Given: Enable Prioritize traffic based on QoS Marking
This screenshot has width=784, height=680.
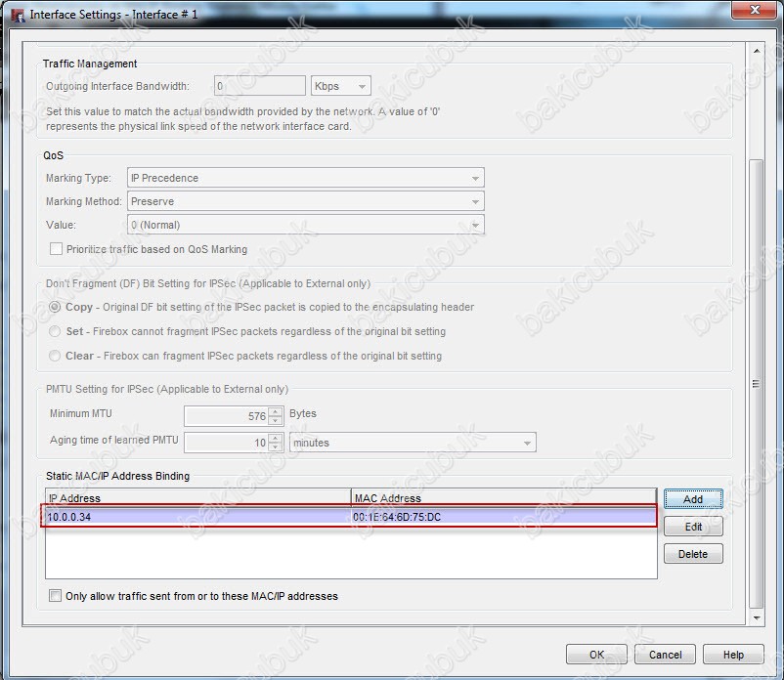Looking at the screenshot, I should point(57,249).
